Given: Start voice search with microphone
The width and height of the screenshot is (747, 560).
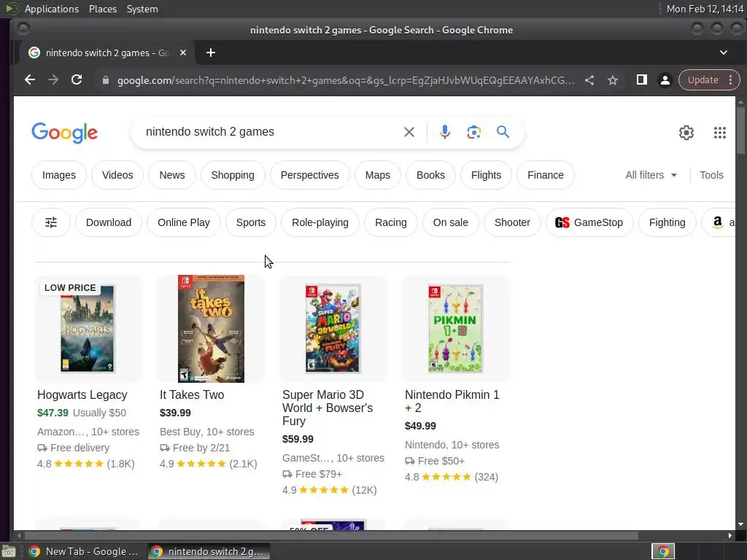Looking at the screenshot, I should (444, 132).
